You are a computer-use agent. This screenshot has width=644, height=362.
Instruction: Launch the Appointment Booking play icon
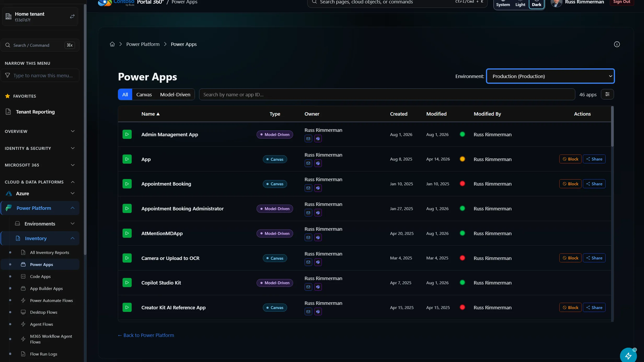pyautogui.click(x=127, y=184)
